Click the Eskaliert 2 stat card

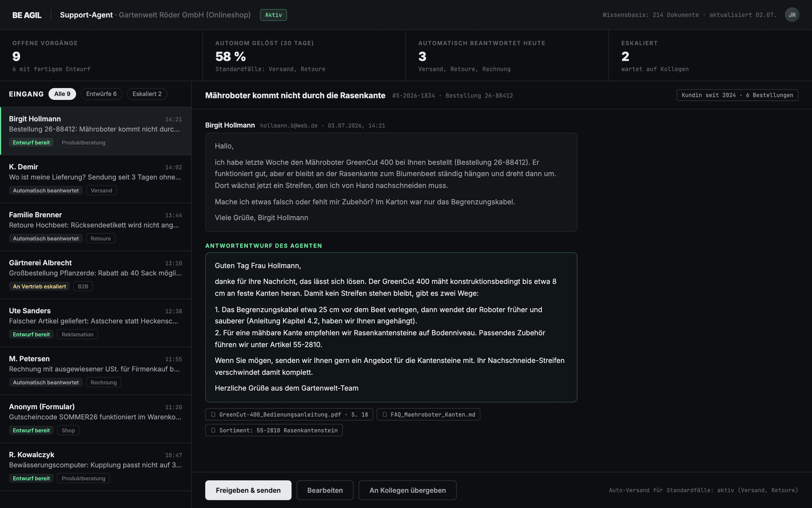pos(710,55)
